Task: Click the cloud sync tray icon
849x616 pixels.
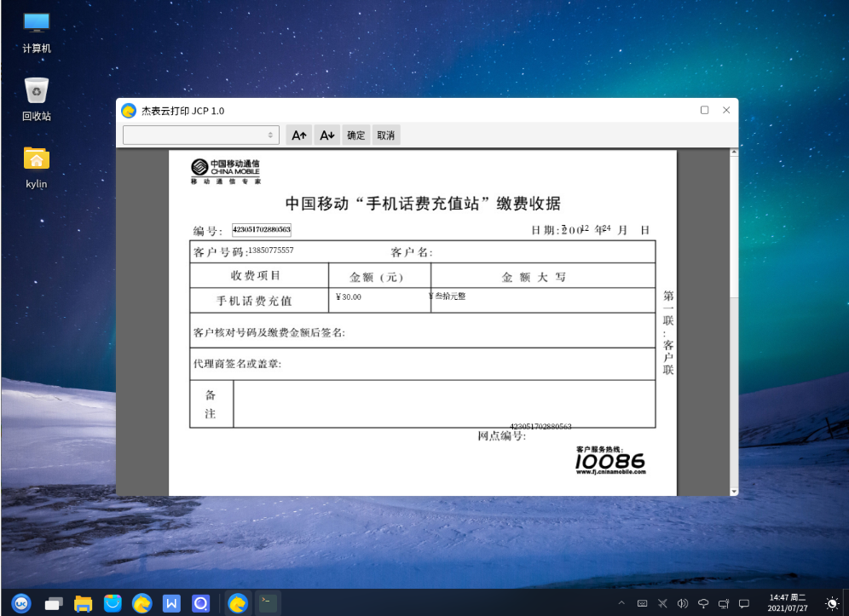Action: pos(703,603)
